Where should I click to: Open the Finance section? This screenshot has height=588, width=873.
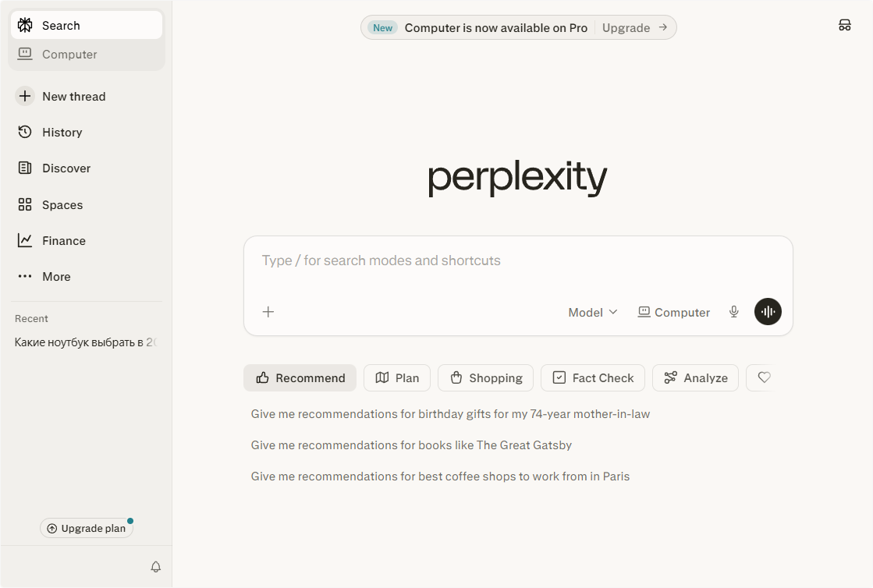(63, 241)
